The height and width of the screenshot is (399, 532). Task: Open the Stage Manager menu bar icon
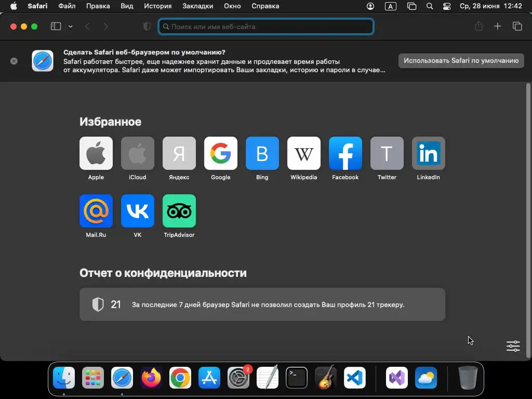411,6
